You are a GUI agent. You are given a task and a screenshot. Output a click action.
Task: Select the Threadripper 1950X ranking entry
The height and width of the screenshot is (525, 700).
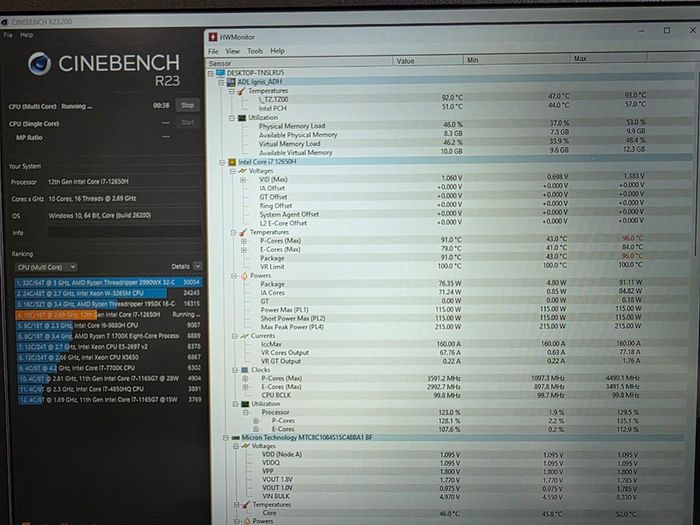coord(108,304)
